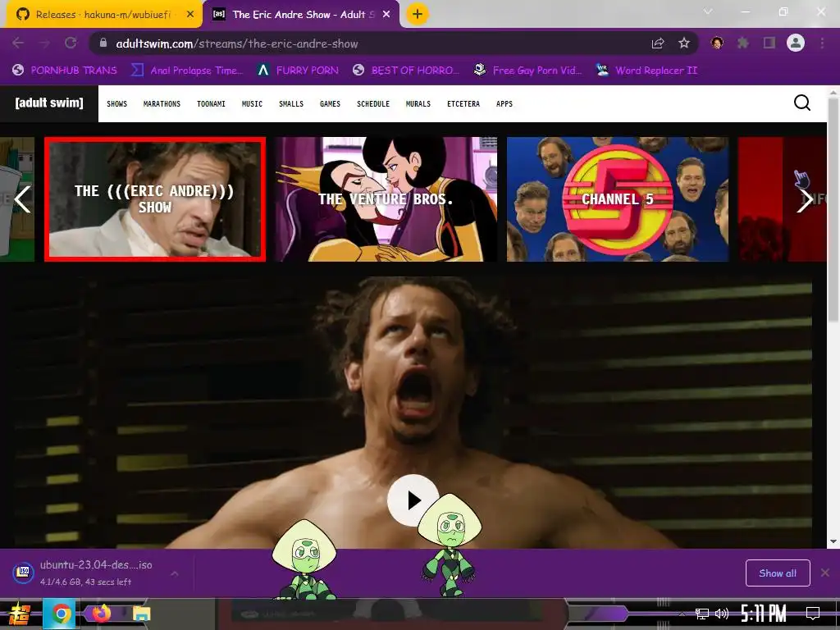Click the 5:11 PM taskbar clock
The height and width of the screenshot is (630, 840).
764,614
